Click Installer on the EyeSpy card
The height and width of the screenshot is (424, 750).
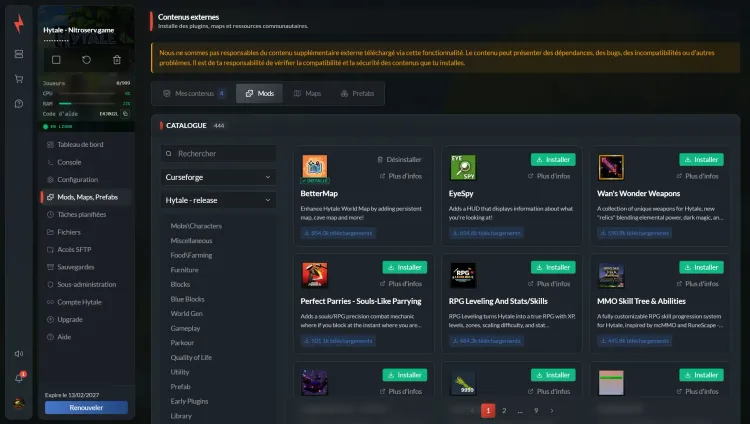553,159
